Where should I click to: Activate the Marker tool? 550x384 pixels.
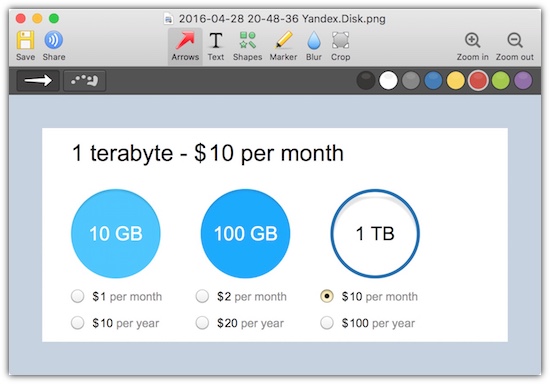pyautogui.click(x=283, y=46)
